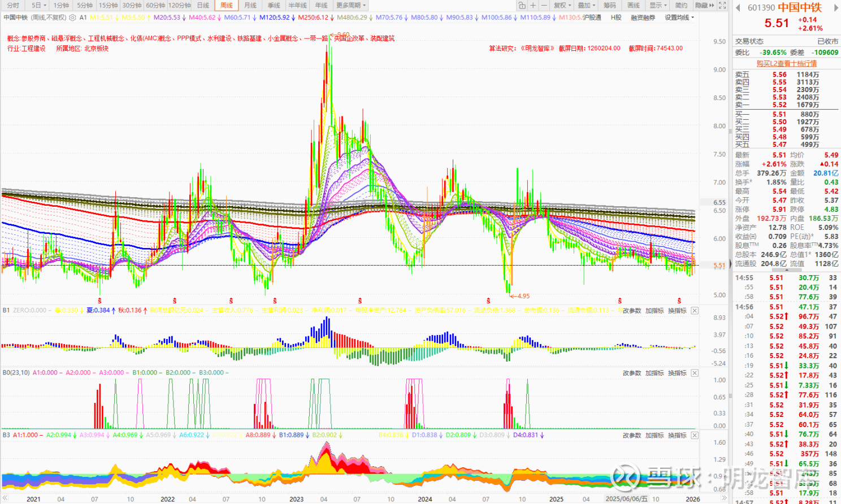Select the 周线 weekly tab

point(226,5)
